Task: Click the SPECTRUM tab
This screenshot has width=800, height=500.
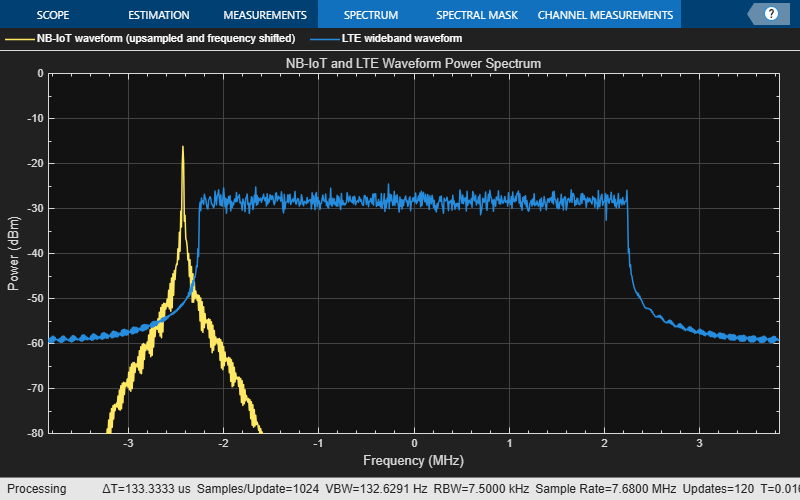Action: click(370, 15)
